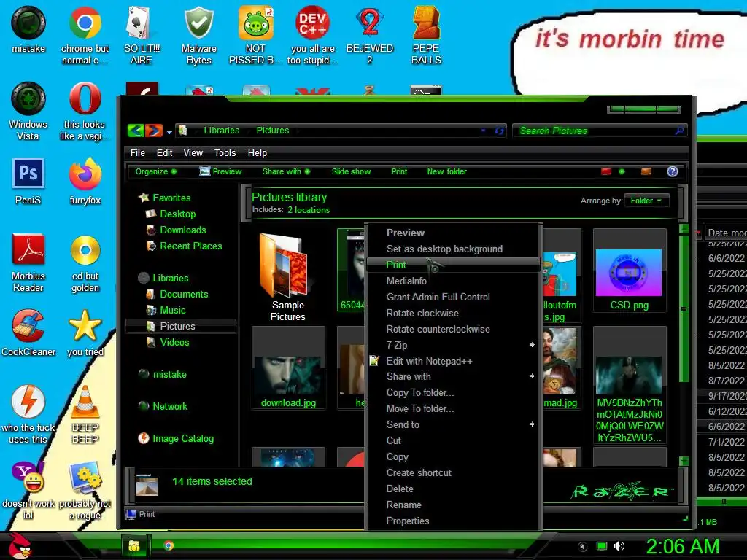Launch the red Opera browser icon
The height and width of the screenshot is (560, 747).
coord(85,111)
